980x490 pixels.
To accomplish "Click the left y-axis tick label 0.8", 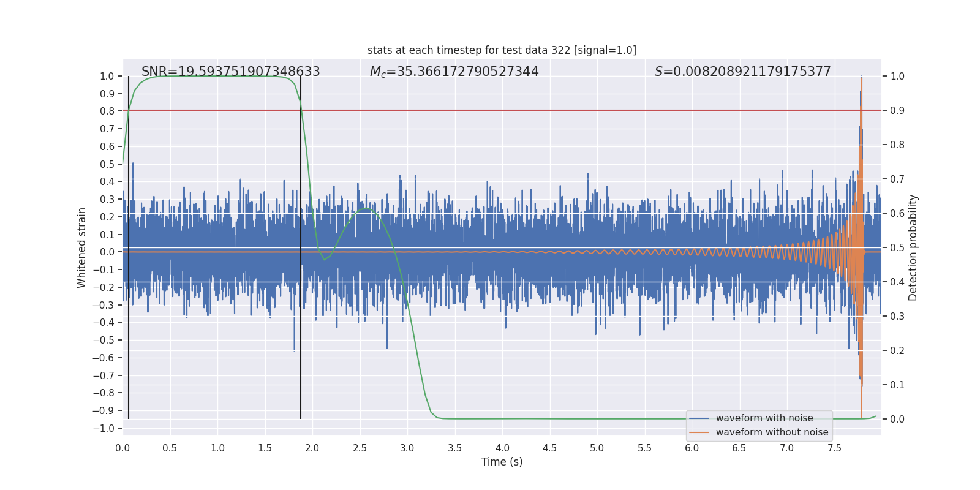I will pyautogui.click(x=107, y=111).
